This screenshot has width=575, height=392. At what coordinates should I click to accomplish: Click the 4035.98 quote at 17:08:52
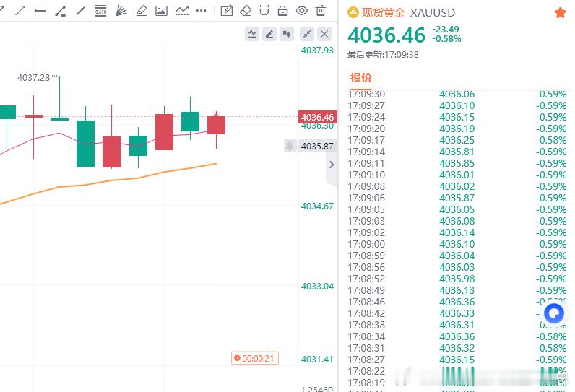(x=457, y=279)
